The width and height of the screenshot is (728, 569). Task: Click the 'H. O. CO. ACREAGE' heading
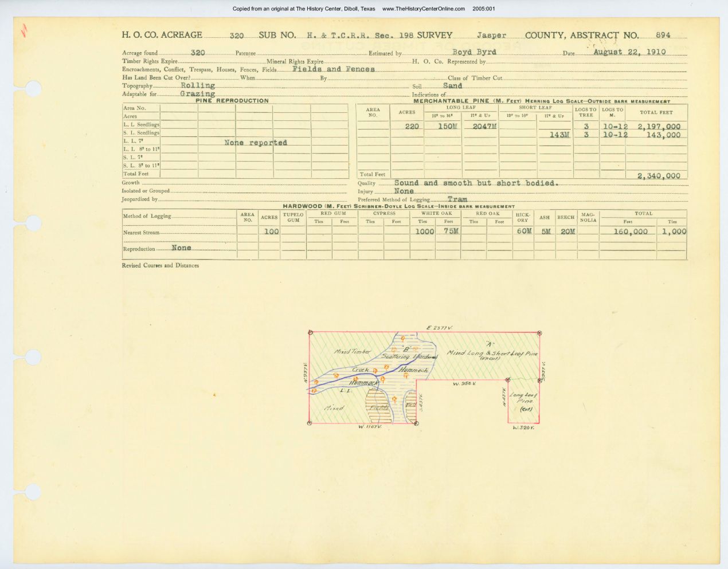[162, 35]
